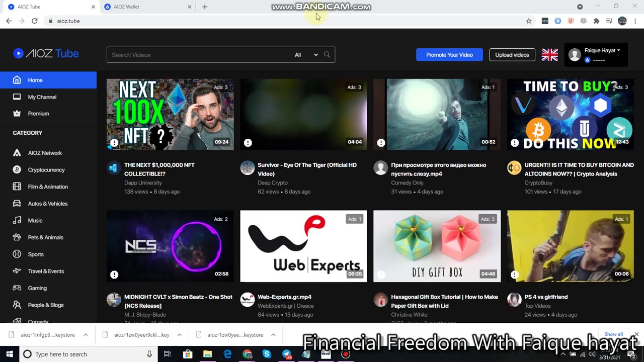Close the AIOZ Wallet tab

tap(190, 7)
